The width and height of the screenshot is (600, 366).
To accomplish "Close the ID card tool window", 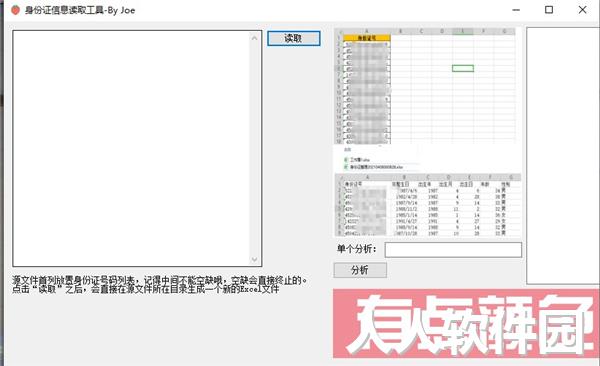I will pyautogui.click(x=582, y=10).
